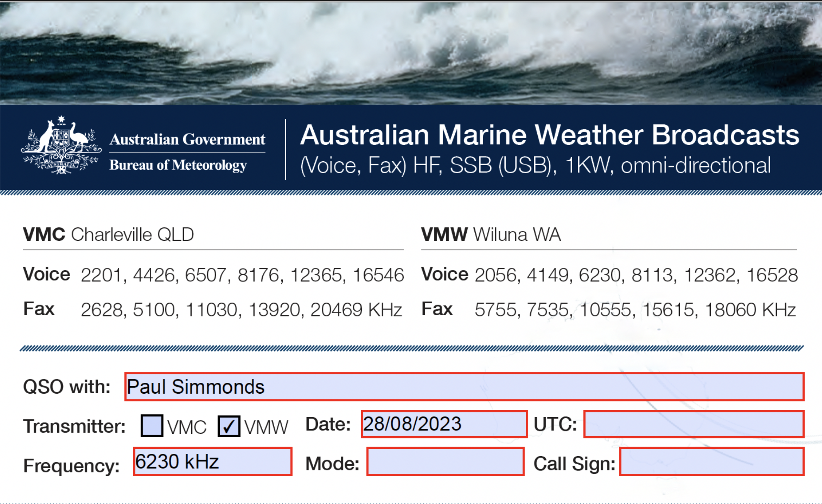Click the VMC Voice frequencies starting with 2201
Image resolution: width=822 pixels, height=504 pixels.
(242, 275)
